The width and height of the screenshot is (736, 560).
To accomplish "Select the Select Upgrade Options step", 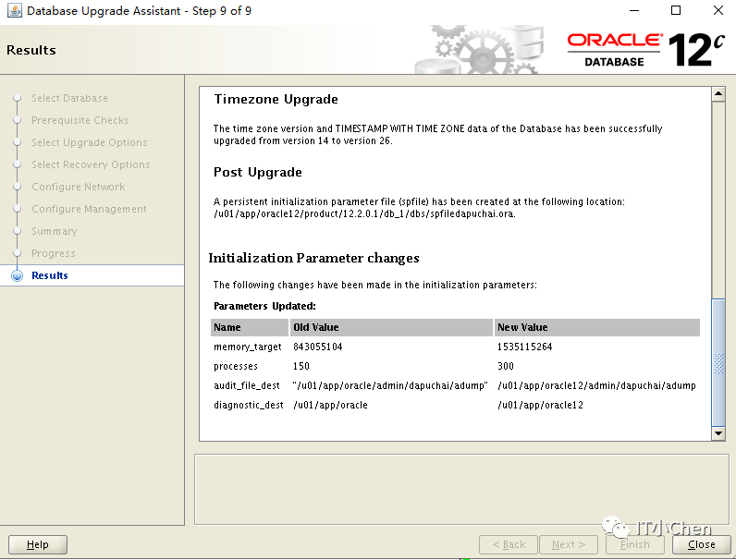I will click(x=89, y=142).
